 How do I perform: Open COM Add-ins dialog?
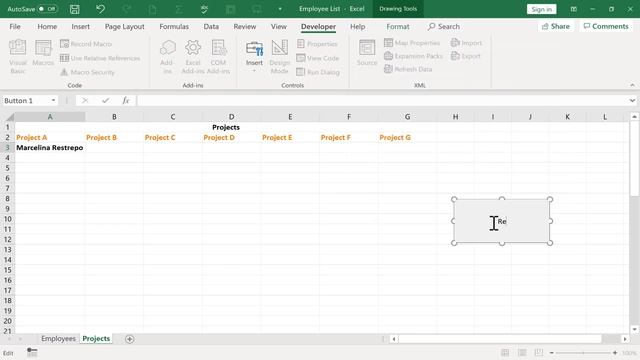click(218, 56)
